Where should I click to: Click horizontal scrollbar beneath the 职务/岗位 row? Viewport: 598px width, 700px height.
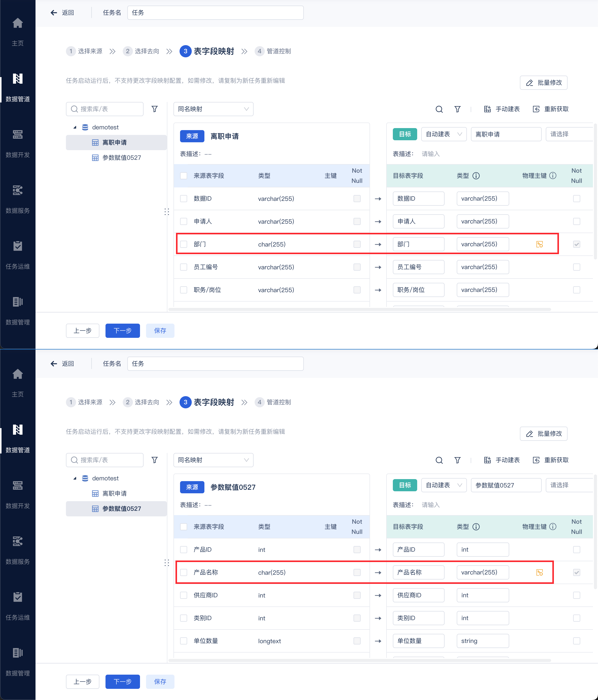359,309
